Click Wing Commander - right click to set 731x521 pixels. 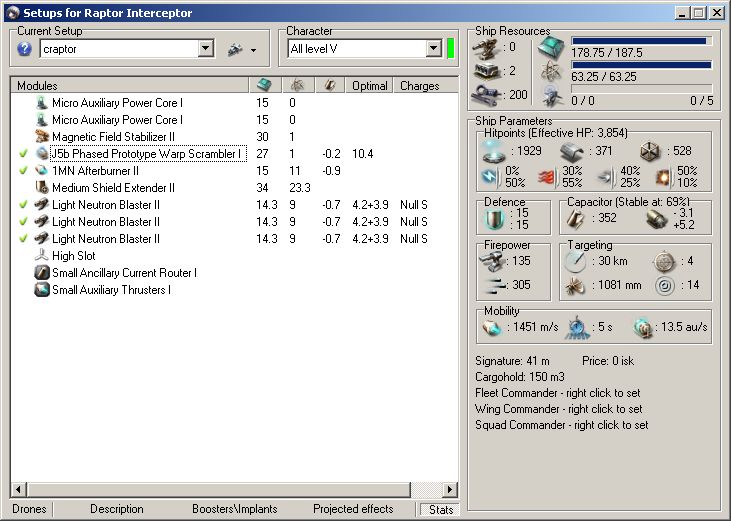tap(559, 409)
